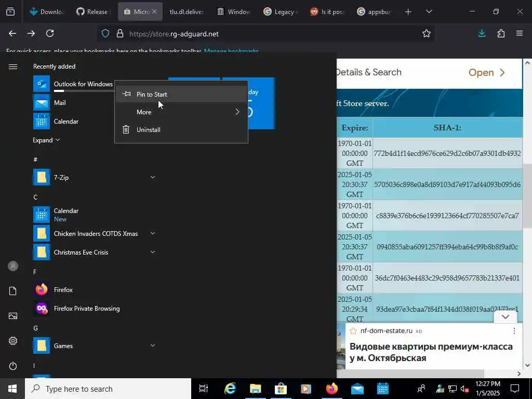Collapse the ad with the chevron button
The width and height of the screenshot is (532, 399).
506,317
